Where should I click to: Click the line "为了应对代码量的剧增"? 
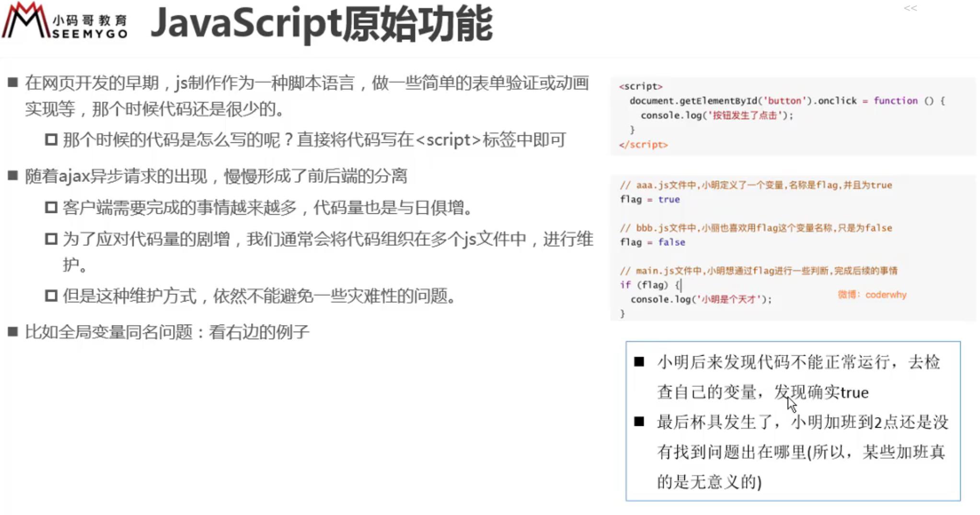328,252
